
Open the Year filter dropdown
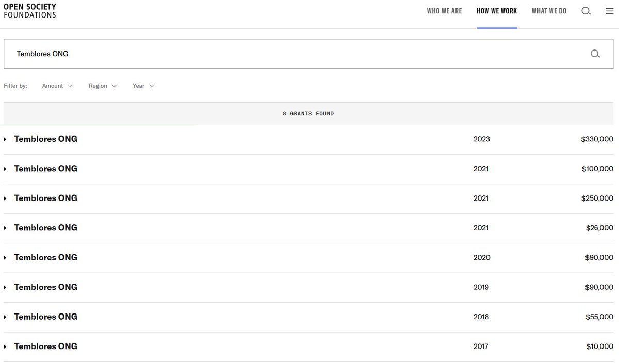[x=143, y=86]
